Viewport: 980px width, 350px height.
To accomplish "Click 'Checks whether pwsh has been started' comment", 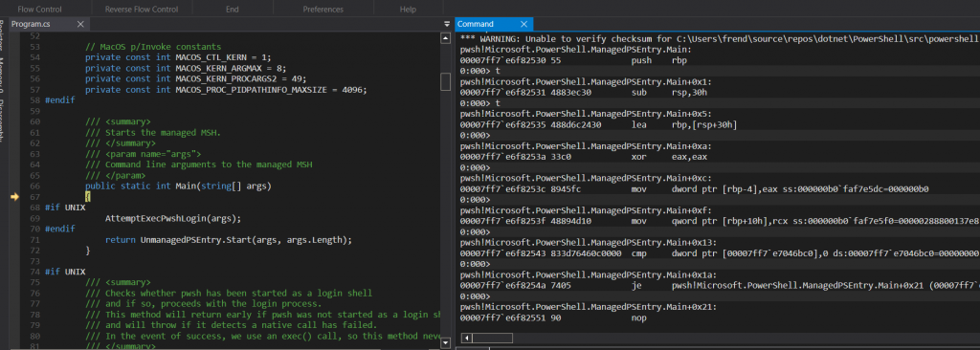I will point(229,294).
